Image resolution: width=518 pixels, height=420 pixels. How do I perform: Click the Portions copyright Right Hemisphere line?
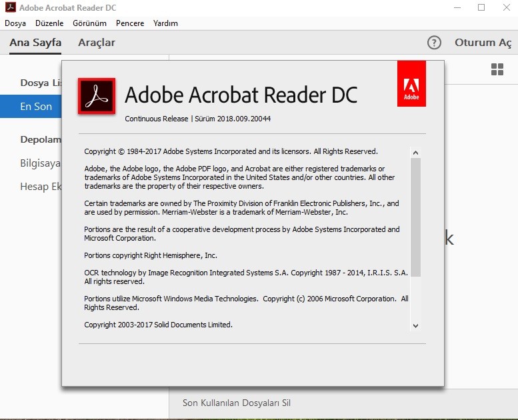pos(150,255)
